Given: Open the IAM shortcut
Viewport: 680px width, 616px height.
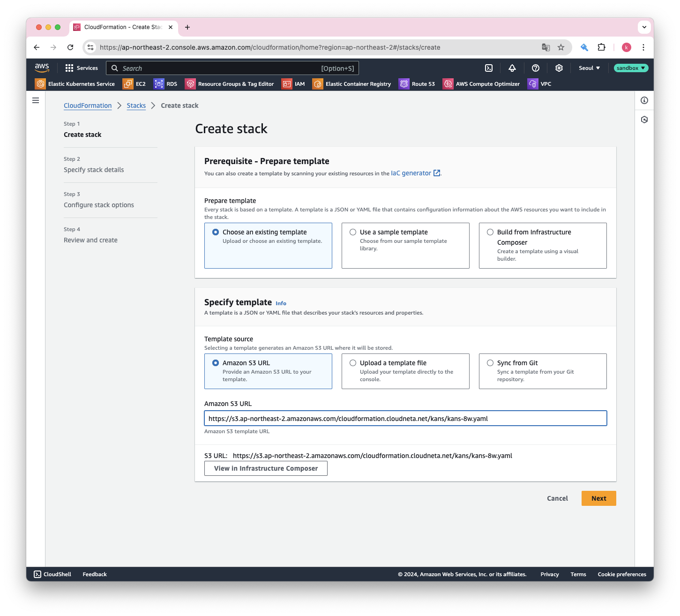Looking at the screenshot, I should (293, 84).
